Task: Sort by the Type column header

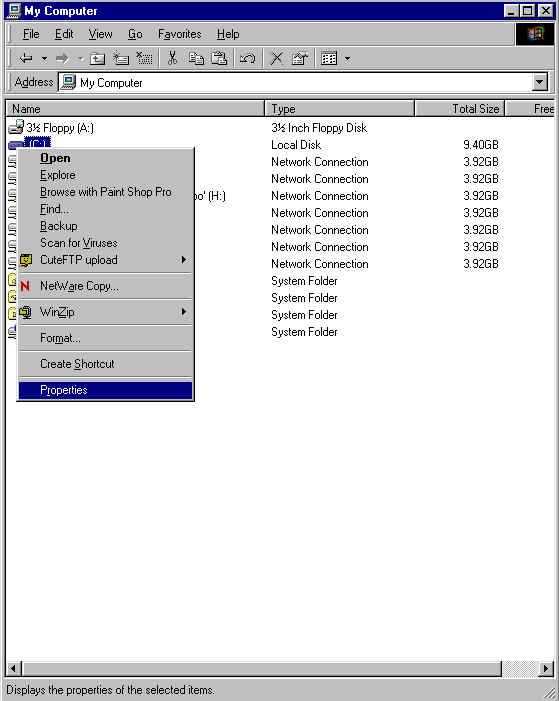Action: pos(340,109)
